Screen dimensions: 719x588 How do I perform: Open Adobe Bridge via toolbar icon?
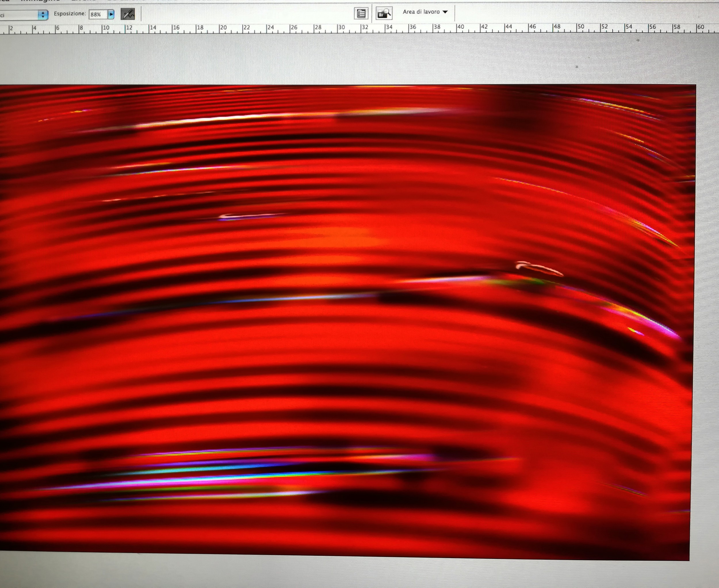[x=384, y=14]
